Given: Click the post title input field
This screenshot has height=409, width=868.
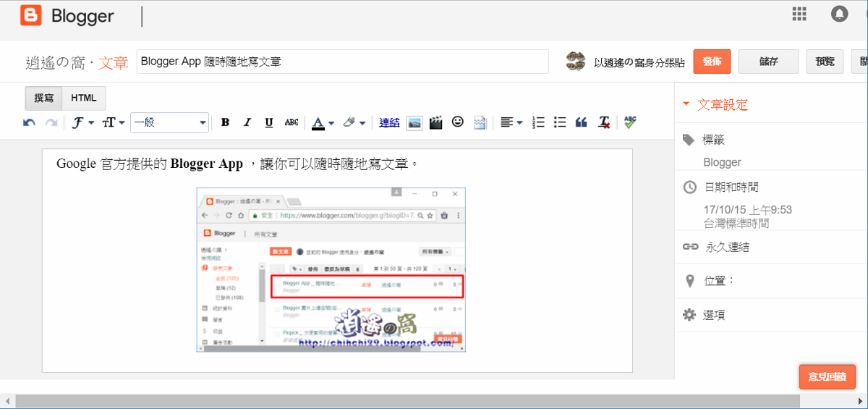Looking at the screenshot, I should point(342,62).
